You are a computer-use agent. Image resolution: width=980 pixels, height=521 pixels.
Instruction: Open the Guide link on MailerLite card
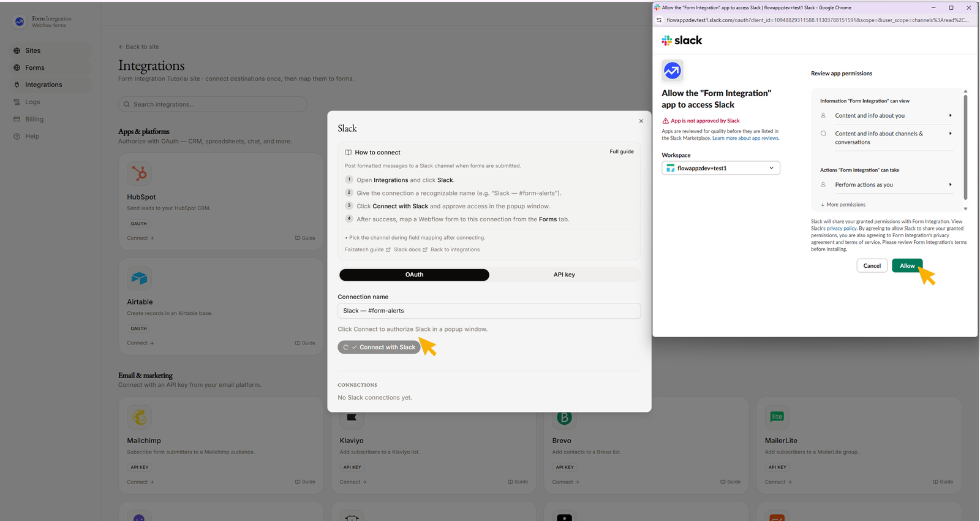943,482
